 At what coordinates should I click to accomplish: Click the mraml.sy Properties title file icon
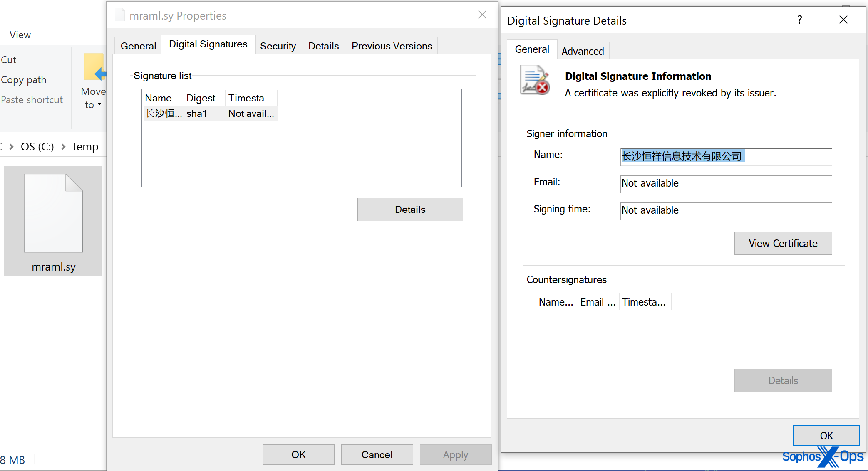click(120, 15)
